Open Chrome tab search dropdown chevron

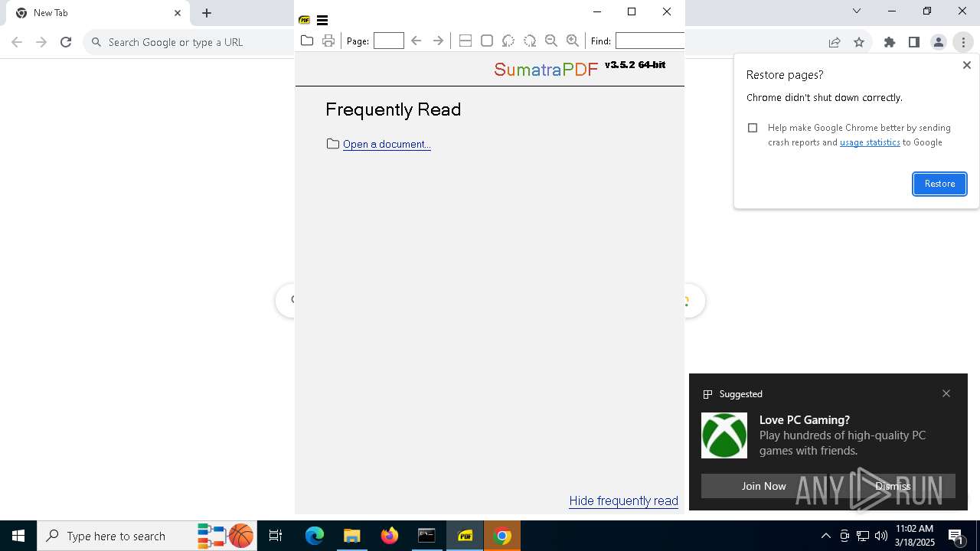(857, 11)
